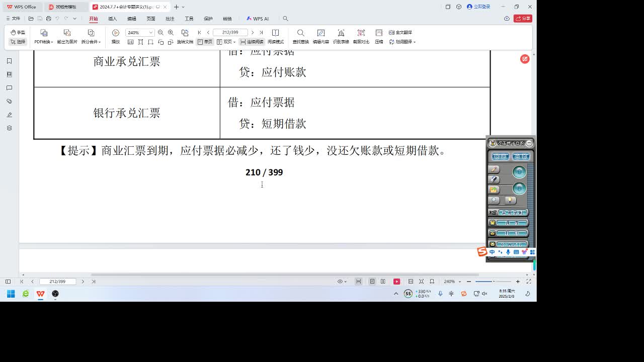
Task: Open the PDF转换 dropdown
Action: 44,42
